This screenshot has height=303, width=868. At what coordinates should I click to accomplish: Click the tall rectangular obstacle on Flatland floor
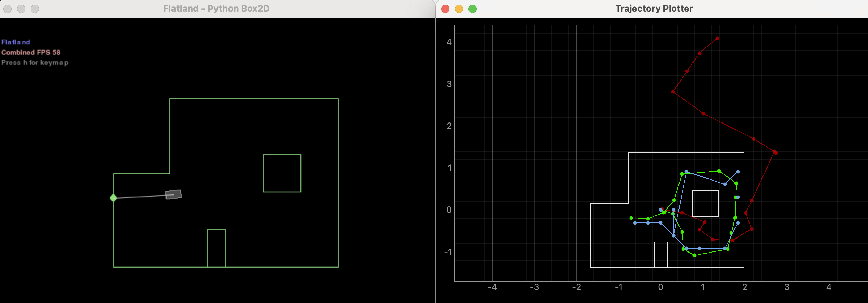coord(216,248)
